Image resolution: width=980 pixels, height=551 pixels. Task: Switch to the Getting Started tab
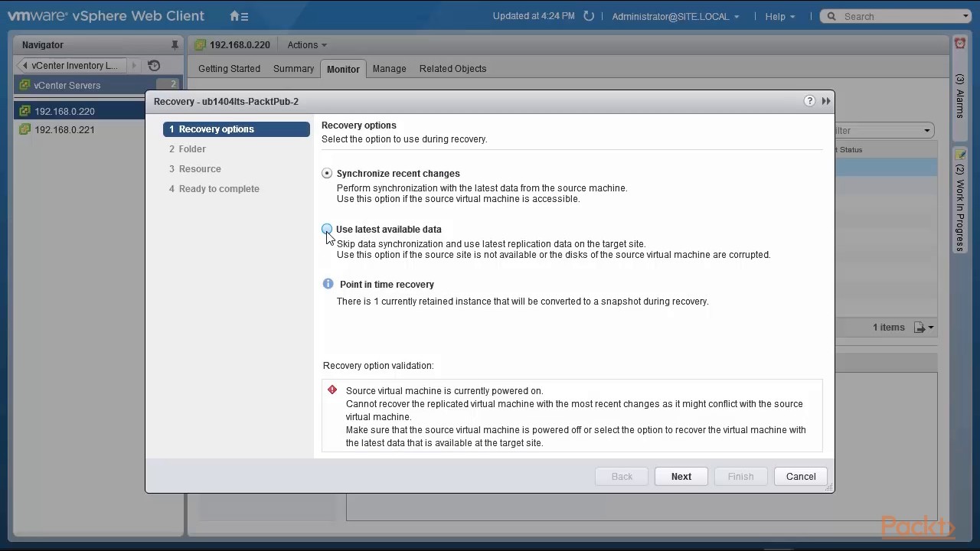(x=229, y=69)
